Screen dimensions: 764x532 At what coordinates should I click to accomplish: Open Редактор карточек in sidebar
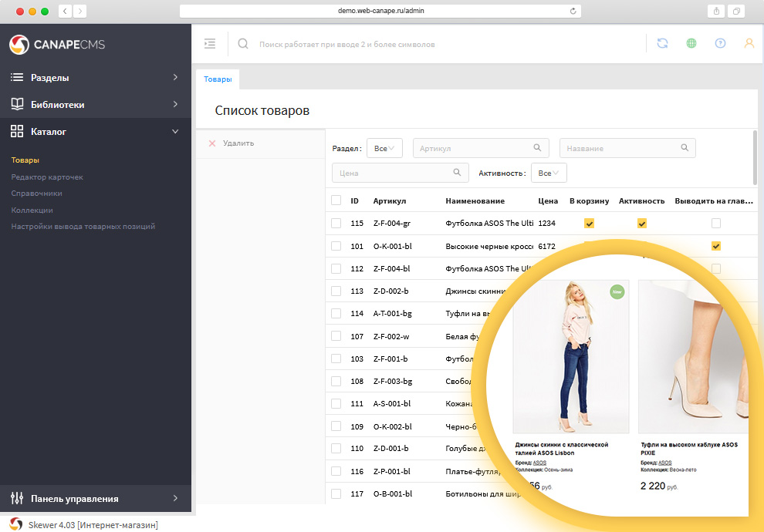click(47, 177)
